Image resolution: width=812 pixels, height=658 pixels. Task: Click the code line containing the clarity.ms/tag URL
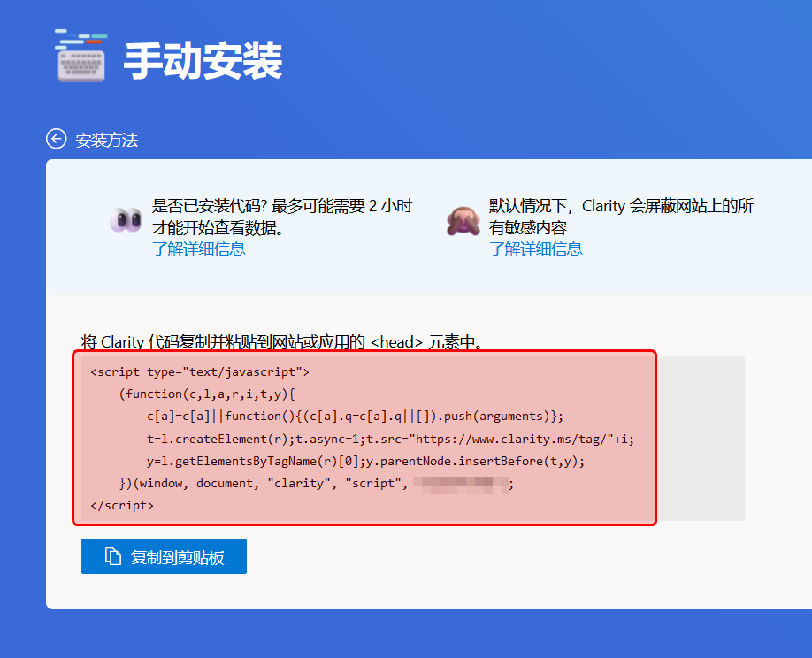coord(391,439)
